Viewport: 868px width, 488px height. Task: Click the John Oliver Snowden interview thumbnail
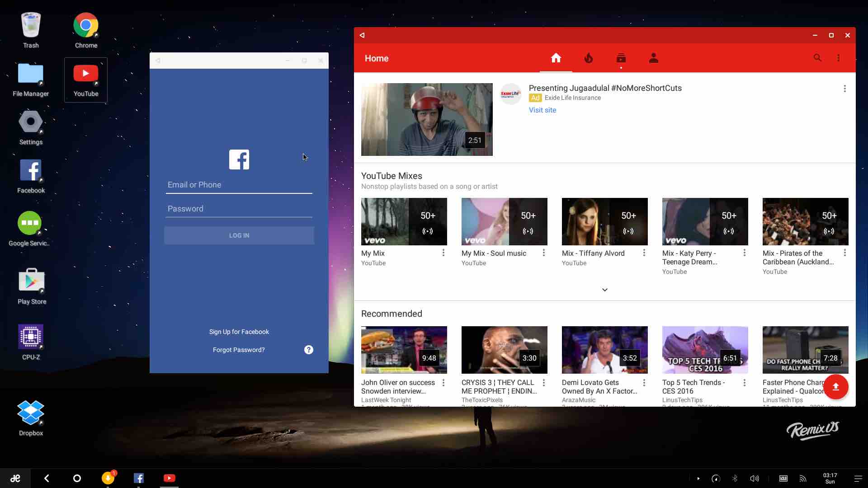(x=404, y=349)
